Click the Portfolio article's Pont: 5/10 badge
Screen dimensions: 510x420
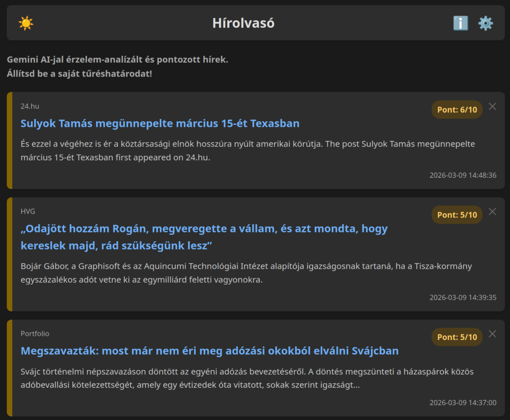point(457,337)
